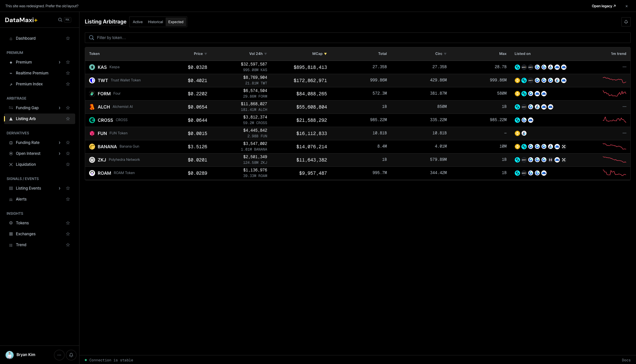Screen dimensions: 636x364
Task: Click the Tokens sidebar icon
Action: (x=11, y=223)
